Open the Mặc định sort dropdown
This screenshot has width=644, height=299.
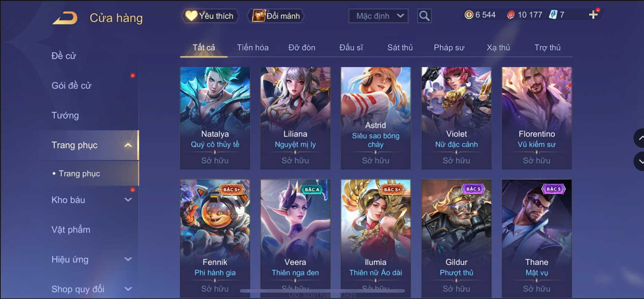click(x=378, y=16)
